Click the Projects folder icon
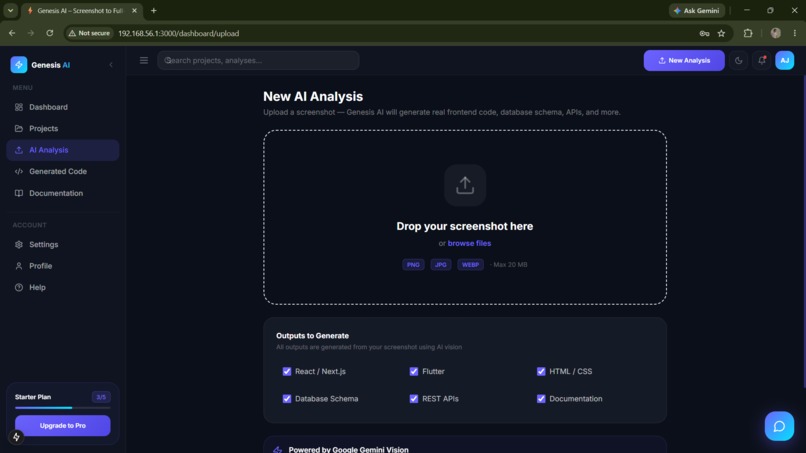 tap(19, 129)
